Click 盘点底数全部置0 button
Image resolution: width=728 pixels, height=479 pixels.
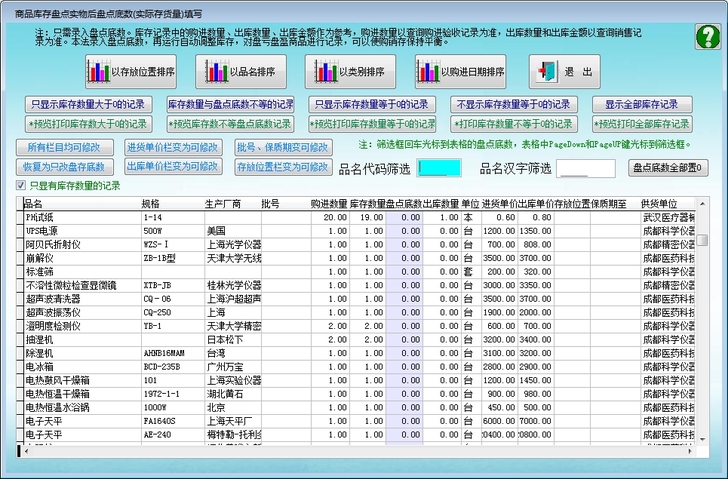(x=668, y=168)
